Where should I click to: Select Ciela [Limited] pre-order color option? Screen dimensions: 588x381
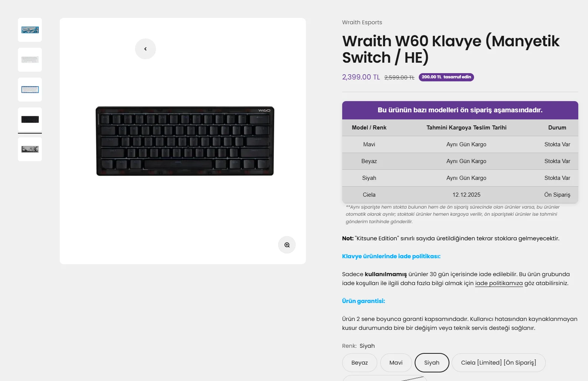pyautogui.click(x=498, y=363)
